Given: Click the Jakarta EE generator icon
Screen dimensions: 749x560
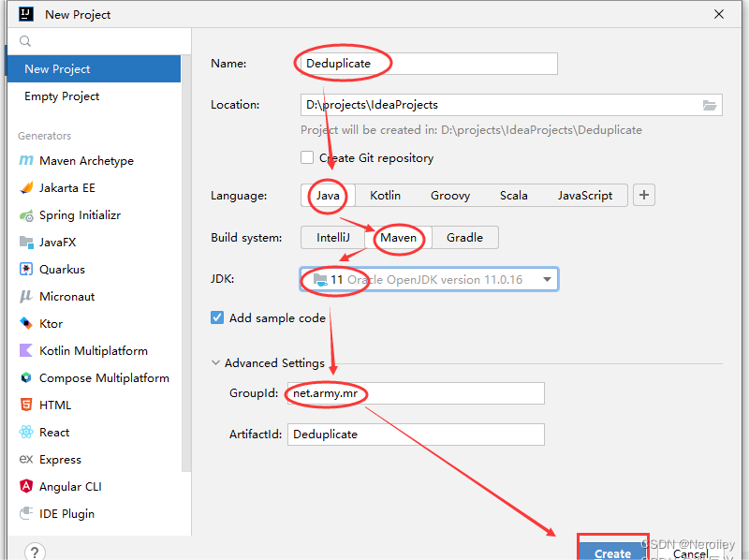Looking at the screenshot, I should pyautogui.click(x=26, y=188).
